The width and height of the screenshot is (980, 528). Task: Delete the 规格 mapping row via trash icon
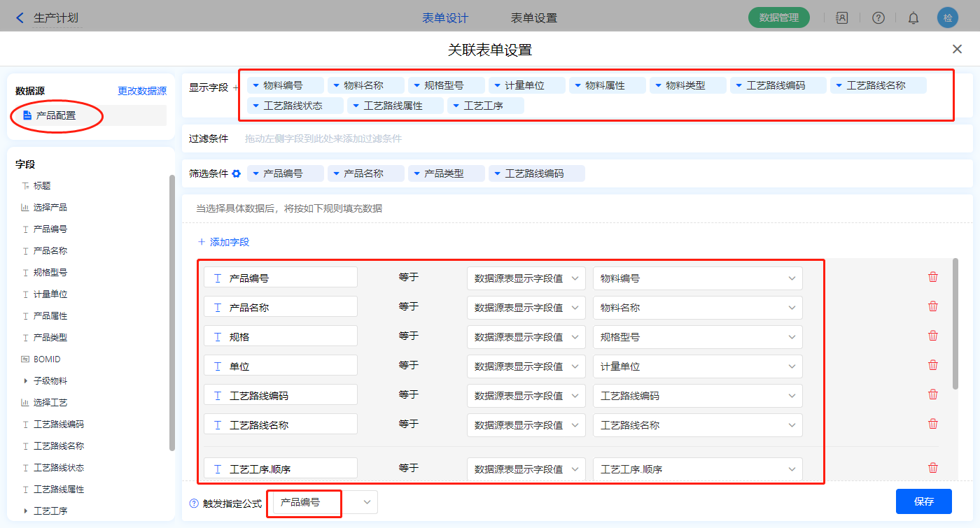[x=932, y=336]
